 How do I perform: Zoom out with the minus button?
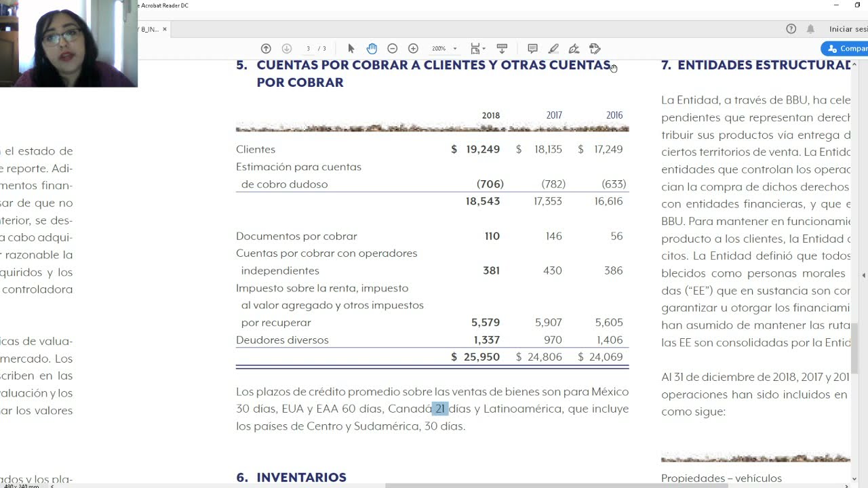(x=392, y=49)
